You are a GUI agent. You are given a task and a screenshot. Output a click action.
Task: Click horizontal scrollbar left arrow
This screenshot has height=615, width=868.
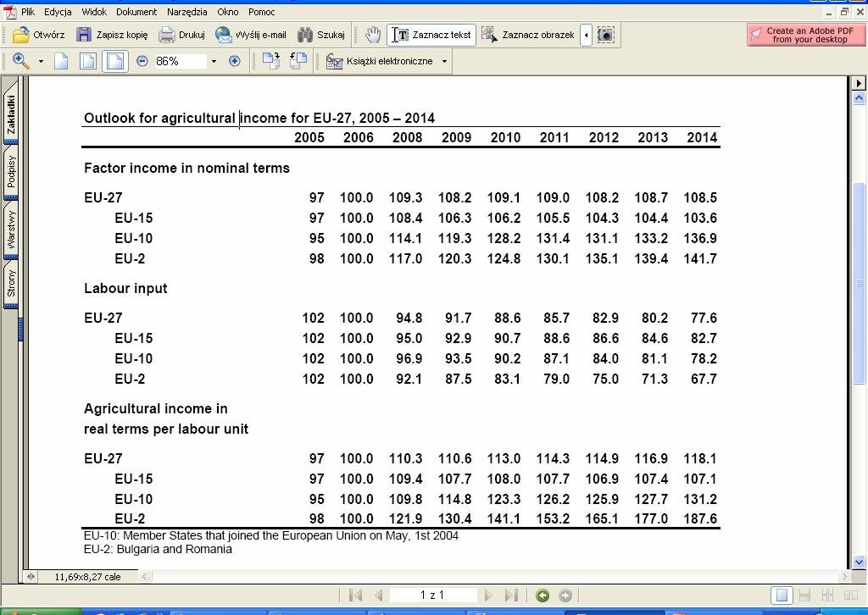pyautogui.click(x=144, y=577)
